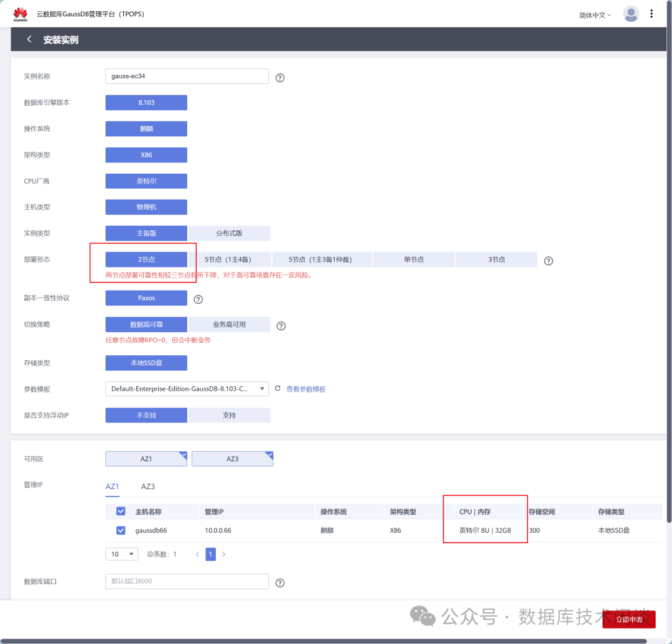The width and height of the screenshot is (672, 644).
Task: Click the 300 storage space cell
Action: coord(534,531)
